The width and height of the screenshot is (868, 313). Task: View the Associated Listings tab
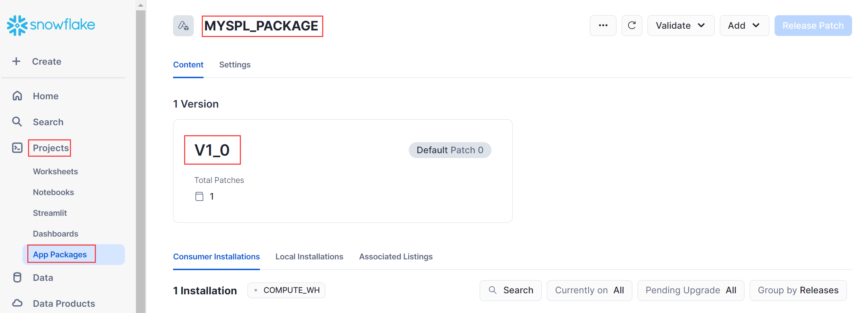(396, 257)
